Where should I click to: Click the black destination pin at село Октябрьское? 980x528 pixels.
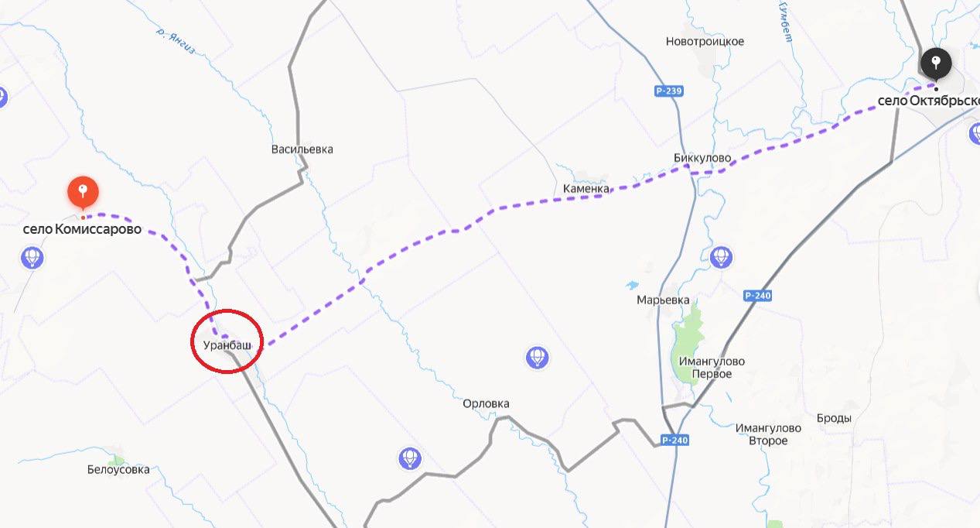point(935,63)
